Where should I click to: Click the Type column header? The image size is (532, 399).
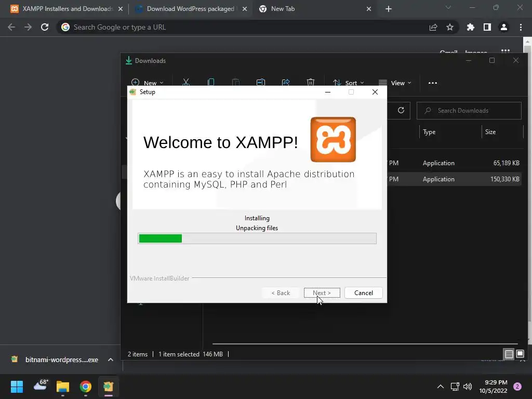[429, 132]
